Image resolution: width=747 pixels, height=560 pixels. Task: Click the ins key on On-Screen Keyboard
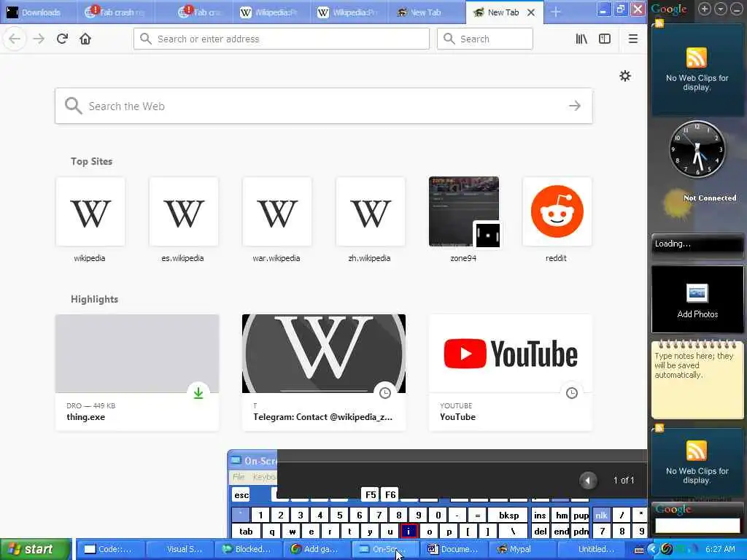pyautogui.click(x=540, y=516)
